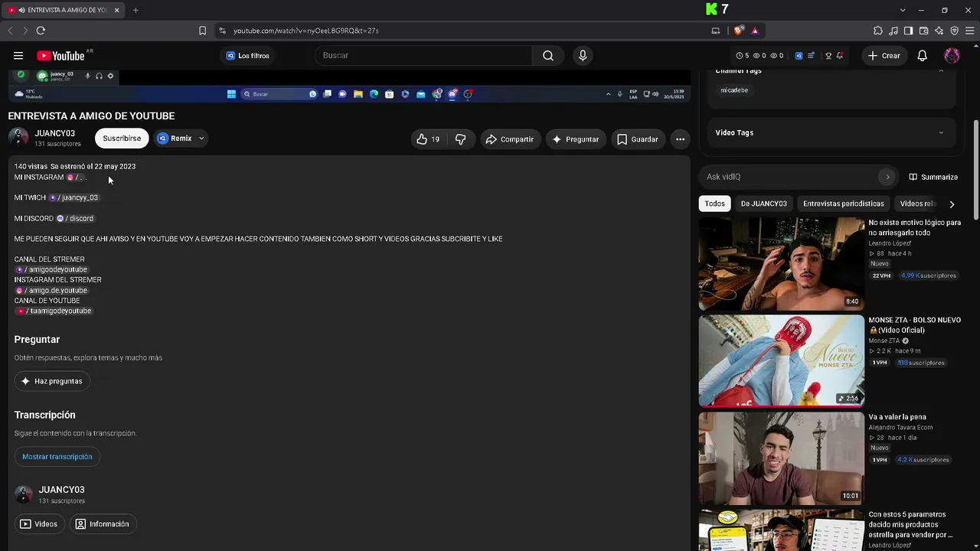Click the Haz preguntas button
Screen dimensions: 980x551
tap(52, 381)
